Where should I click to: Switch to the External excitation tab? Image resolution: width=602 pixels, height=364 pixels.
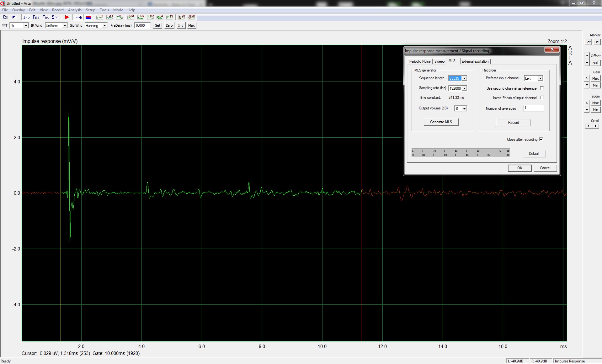point(475,61)
